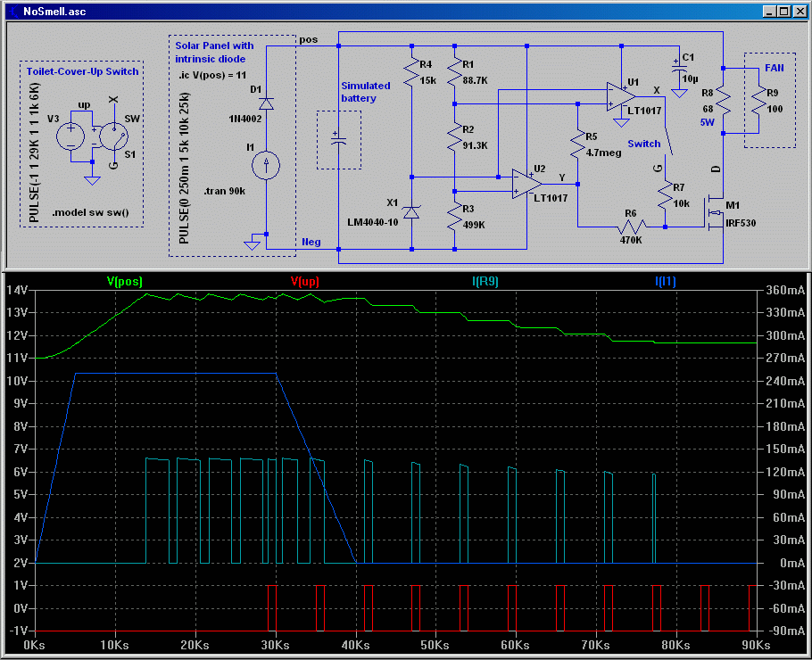The height and width of the screenshot is (660, 812).
Task: Click the I(R9) trace label
Action: coord(485,281)
